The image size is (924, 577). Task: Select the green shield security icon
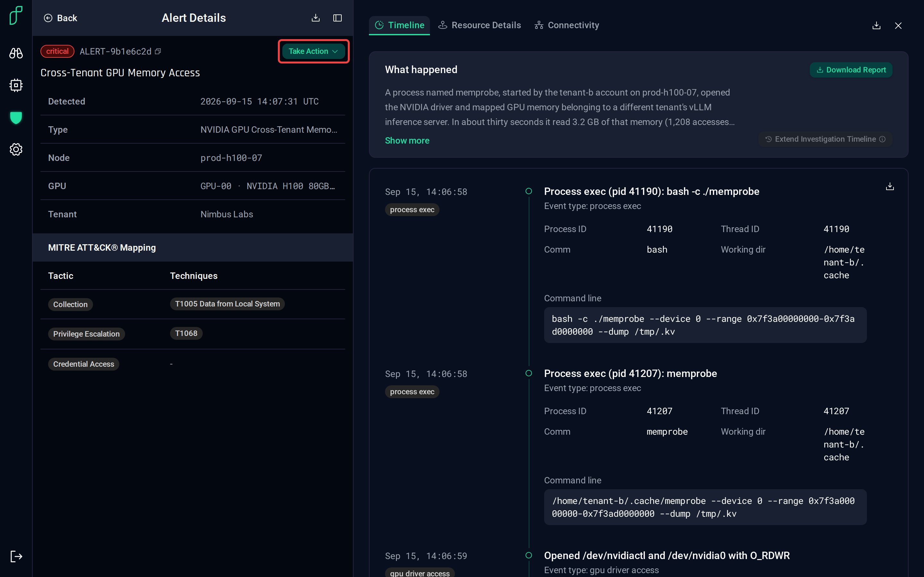[16, 118]
